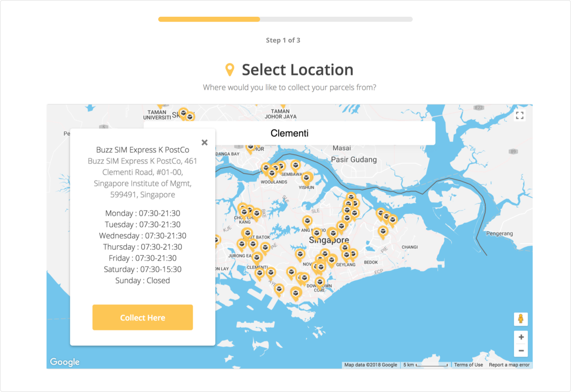The height and width of the screenshot is (392, 571).
Task: Close the Buzz SIM Express K PostCo popup
Action: [x=204, y=143]
